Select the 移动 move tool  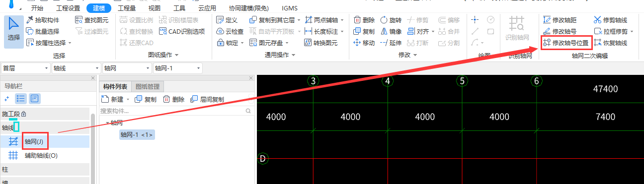point(364,43)
